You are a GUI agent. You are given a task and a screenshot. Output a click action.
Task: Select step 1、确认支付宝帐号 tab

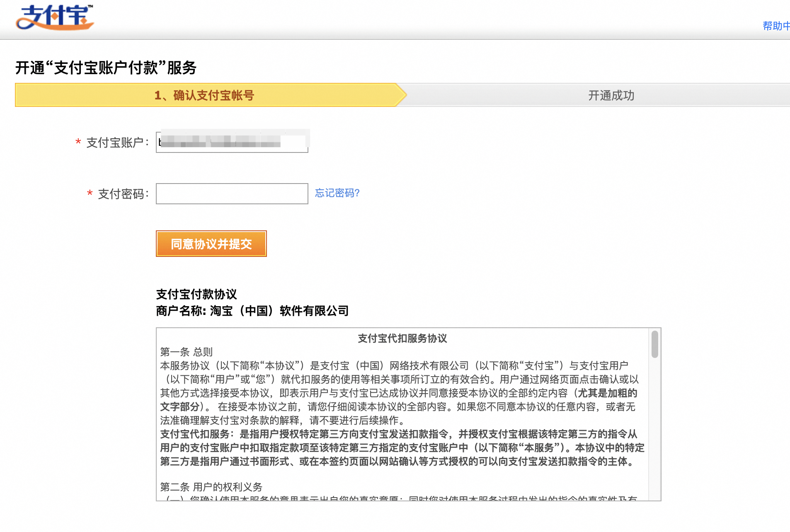pos(205,95)
